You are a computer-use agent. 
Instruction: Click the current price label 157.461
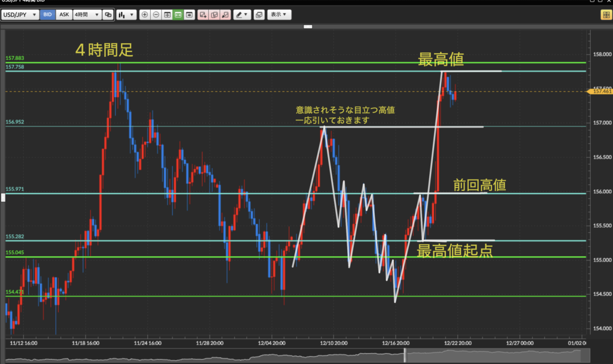(x=601, y=92)
